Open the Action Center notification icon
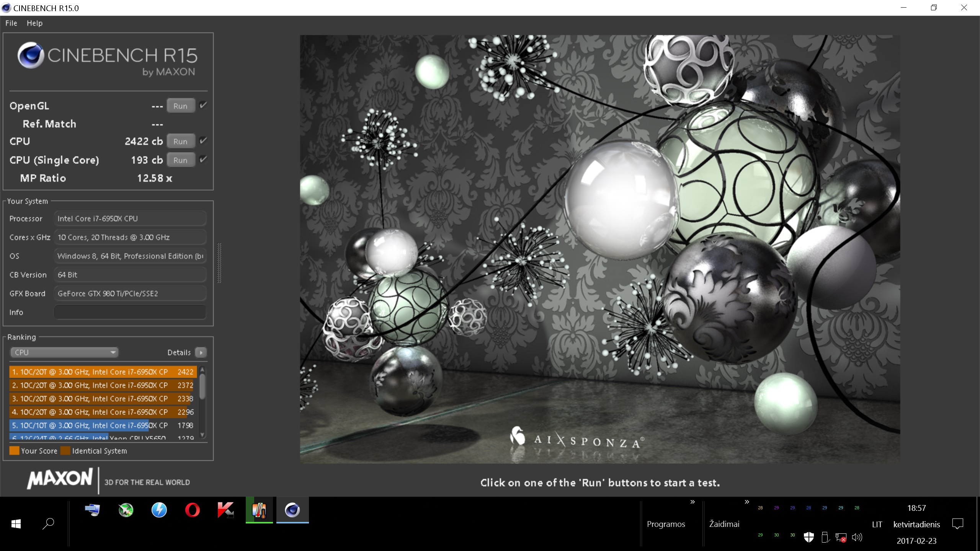This screenshot has height=551, width=980. click(x=958, y=524)
